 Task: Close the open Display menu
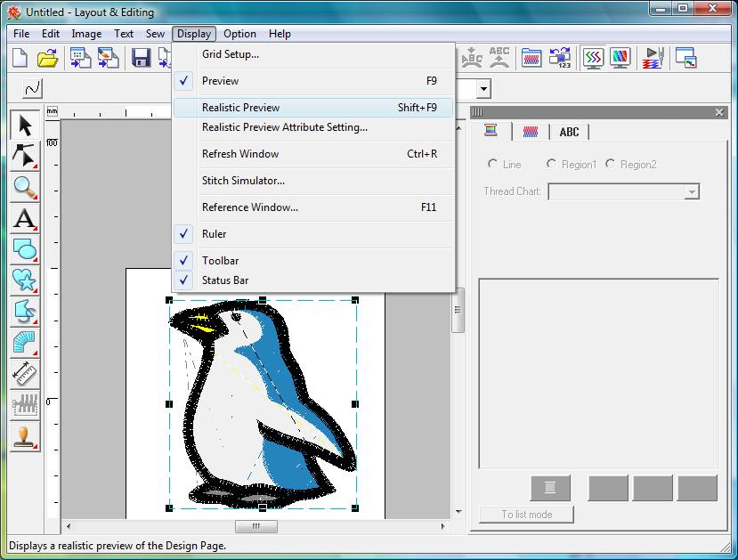(194, 34)
